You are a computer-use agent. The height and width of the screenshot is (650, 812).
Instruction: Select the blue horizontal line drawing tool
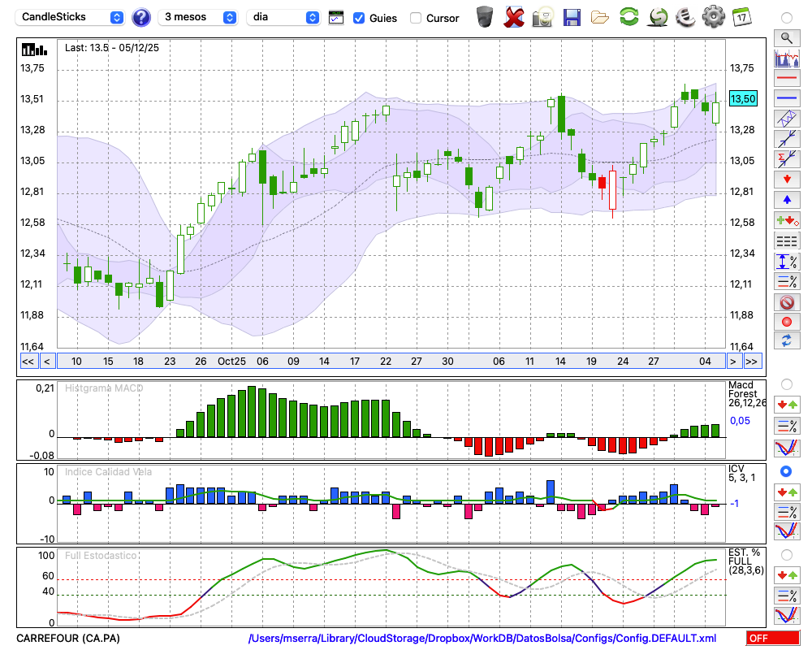(x=786, y=98)
